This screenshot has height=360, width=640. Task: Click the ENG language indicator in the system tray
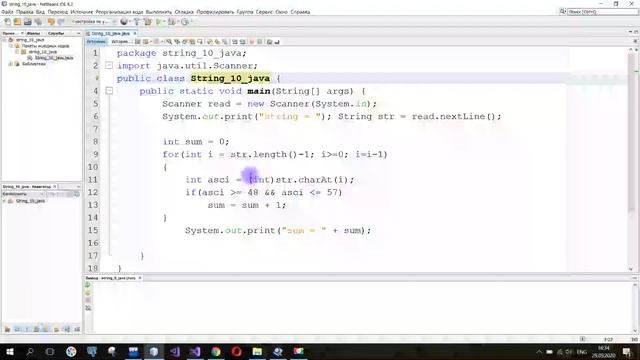tap(582, 352)
